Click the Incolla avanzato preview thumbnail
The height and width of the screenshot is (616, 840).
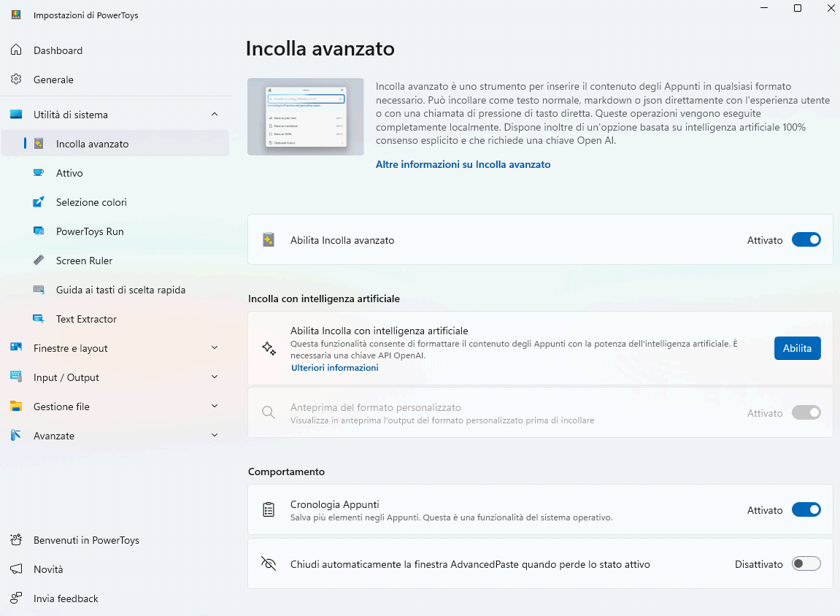point(305,117)
